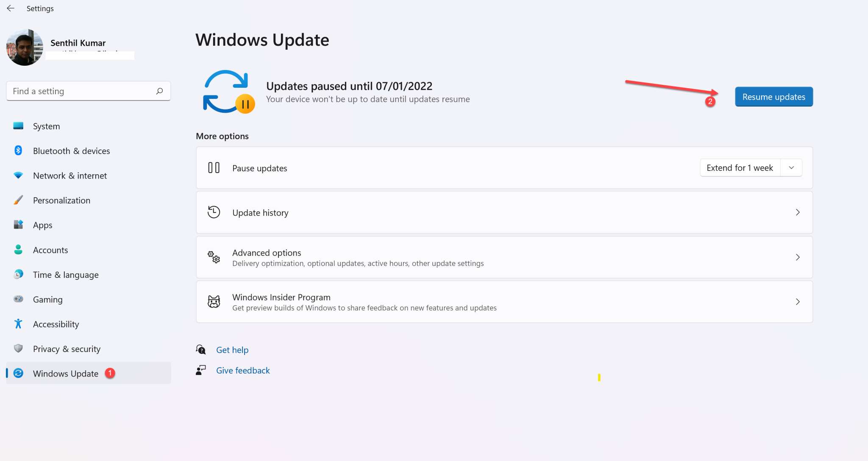Open the Windows Insider Program page

coord(798,302)
